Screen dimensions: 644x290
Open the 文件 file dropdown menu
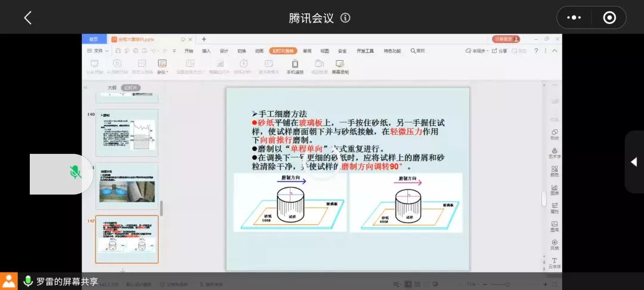pos(98,51)
